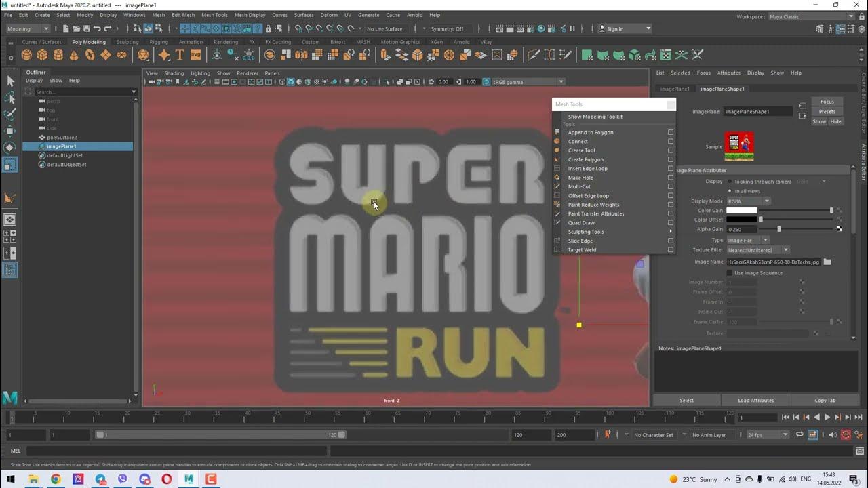The width and height of the screenshot is (868, 488).
Task: Open the 24 fps frame rate dropdown
Action: coord(768,434)
